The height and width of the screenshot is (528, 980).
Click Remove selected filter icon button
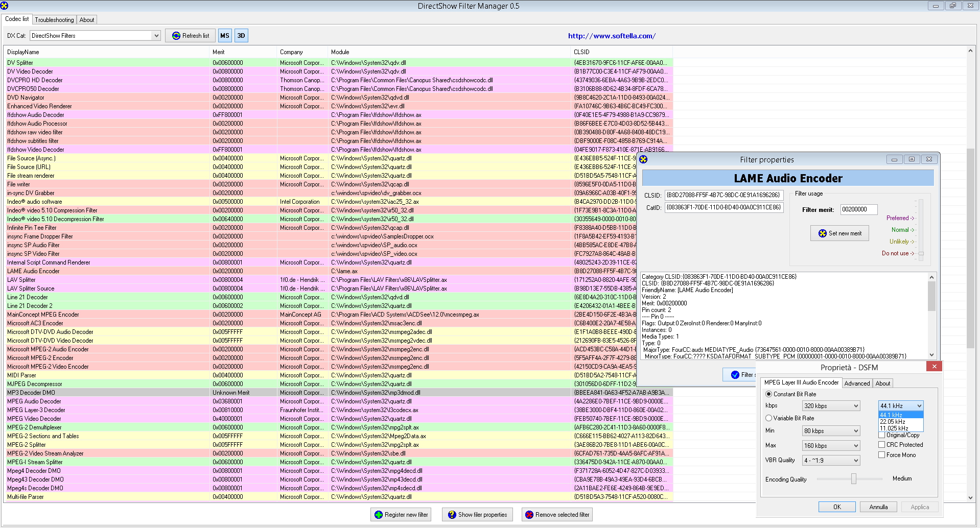click(529, 515)
